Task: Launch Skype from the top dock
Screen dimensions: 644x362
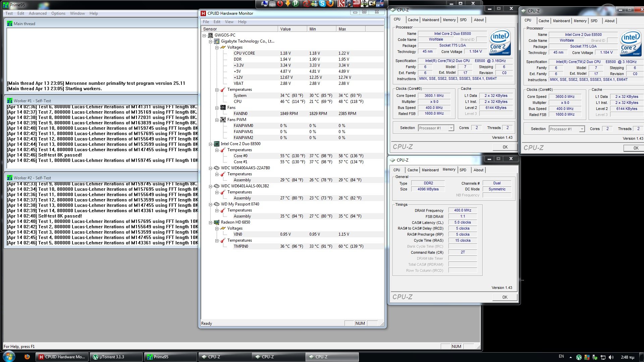Action: point(322,3)
